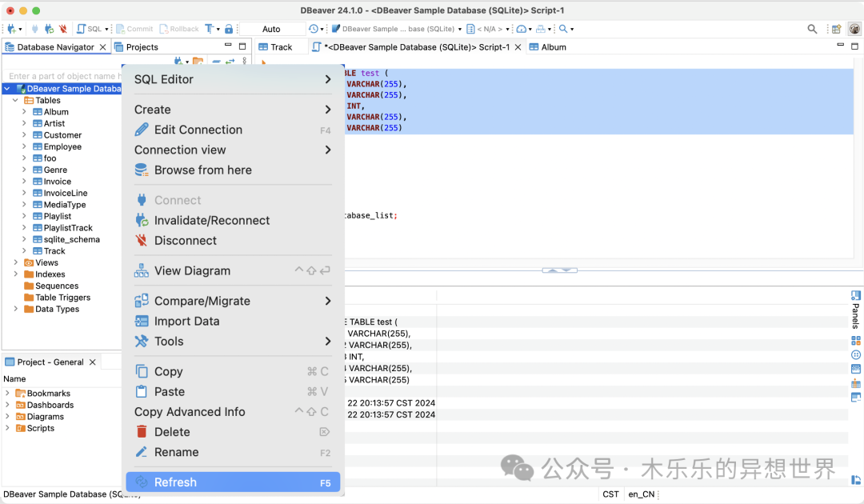Select Browse from here

tap(233, 170)
